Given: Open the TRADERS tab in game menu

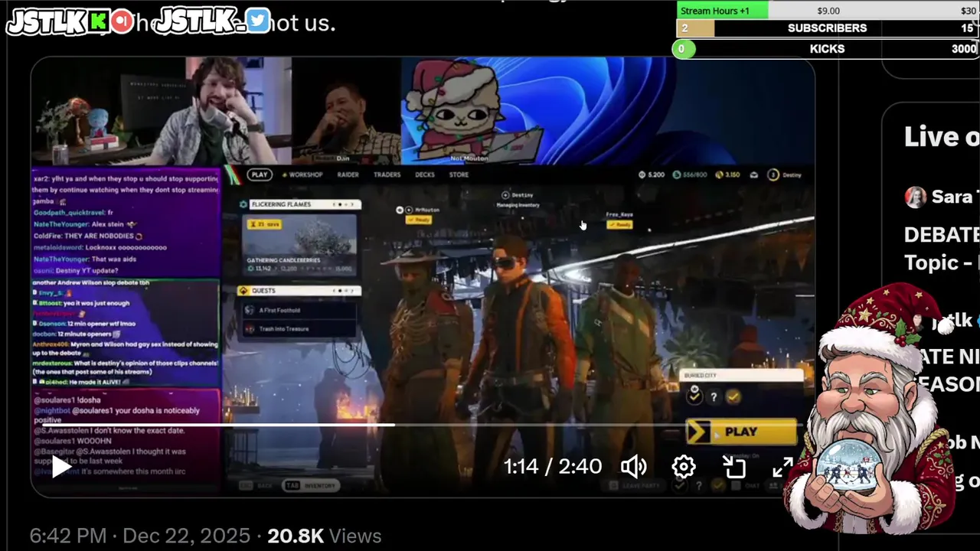Looking at the screenshot, I should tap(387, 174).
